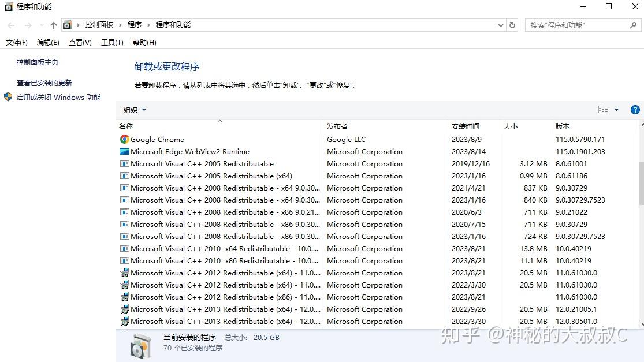Click the 程序 breadcrumb segment

tap(135, 25)
